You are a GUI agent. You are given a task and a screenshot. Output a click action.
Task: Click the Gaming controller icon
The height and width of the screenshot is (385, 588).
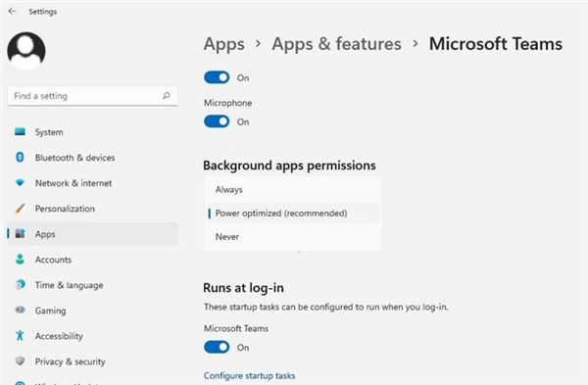point(20,310)
